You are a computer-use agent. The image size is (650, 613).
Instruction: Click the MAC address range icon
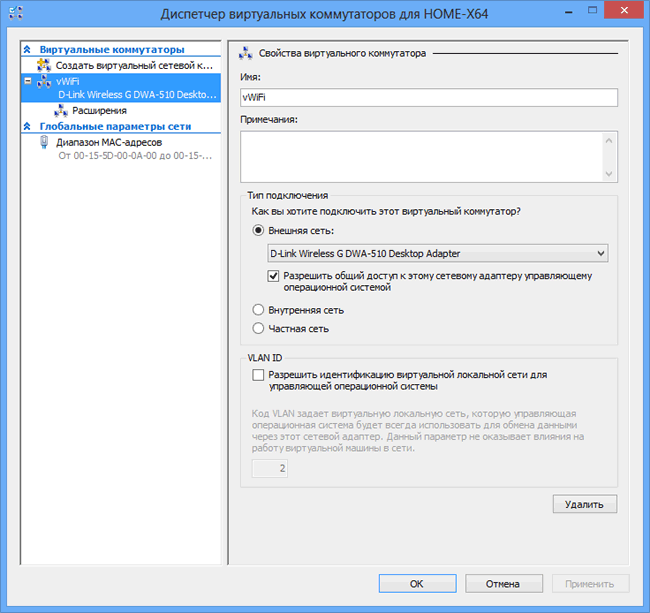click(x=44, y=142)
